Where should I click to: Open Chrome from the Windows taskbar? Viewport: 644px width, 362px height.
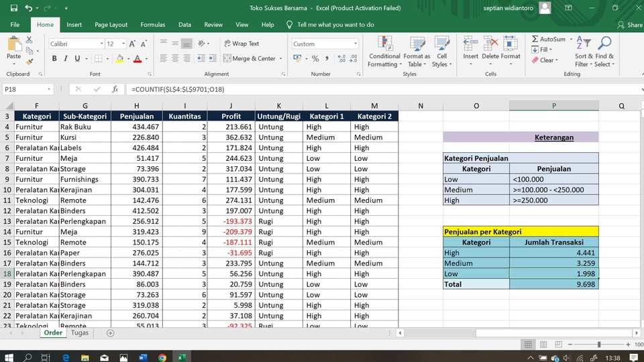point(162,357)
